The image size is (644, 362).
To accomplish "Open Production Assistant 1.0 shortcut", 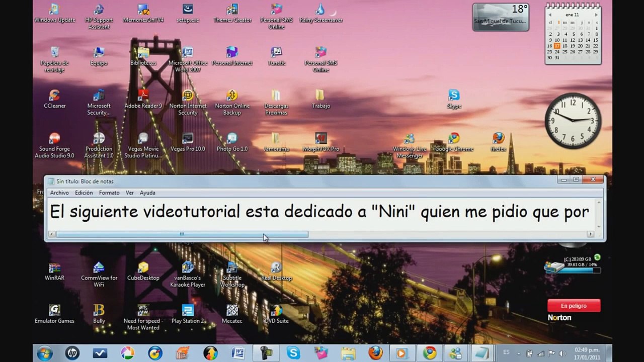I will [99, 146].
